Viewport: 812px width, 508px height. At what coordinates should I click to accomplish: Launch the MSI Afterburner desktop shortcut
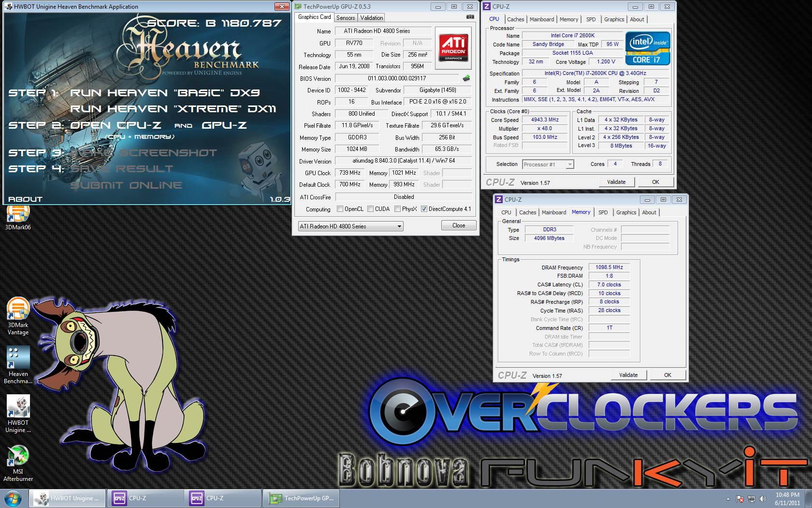18,463
